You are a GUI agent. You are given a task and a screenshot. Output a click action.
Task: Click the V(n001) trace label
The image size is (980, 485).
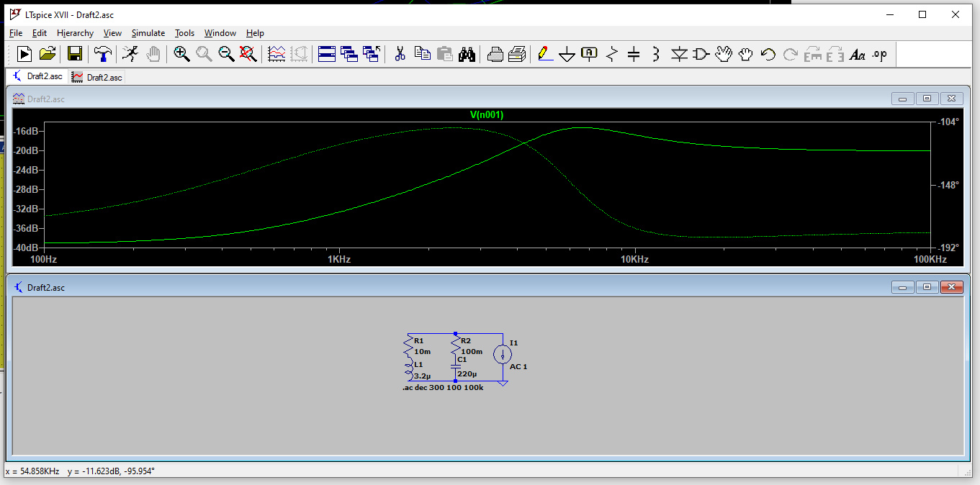[x=486, y=114]
